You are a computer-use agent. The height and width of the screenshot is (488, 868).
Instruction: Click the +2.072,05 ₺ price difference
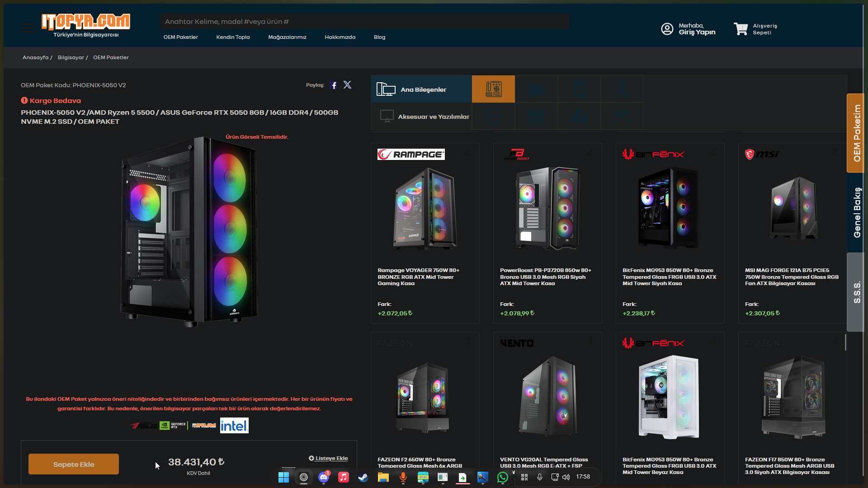pos(395,313)
